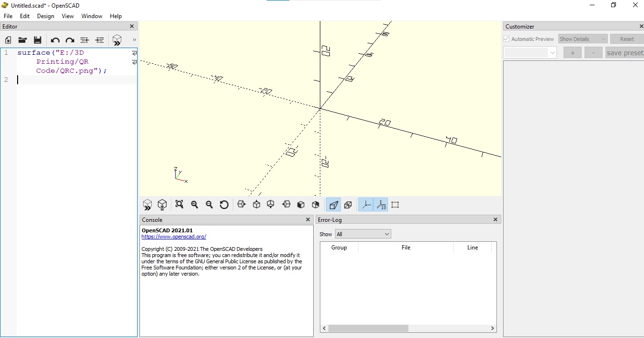Open the Window menu
Screen dimensions: 644x338
point(92,16)
